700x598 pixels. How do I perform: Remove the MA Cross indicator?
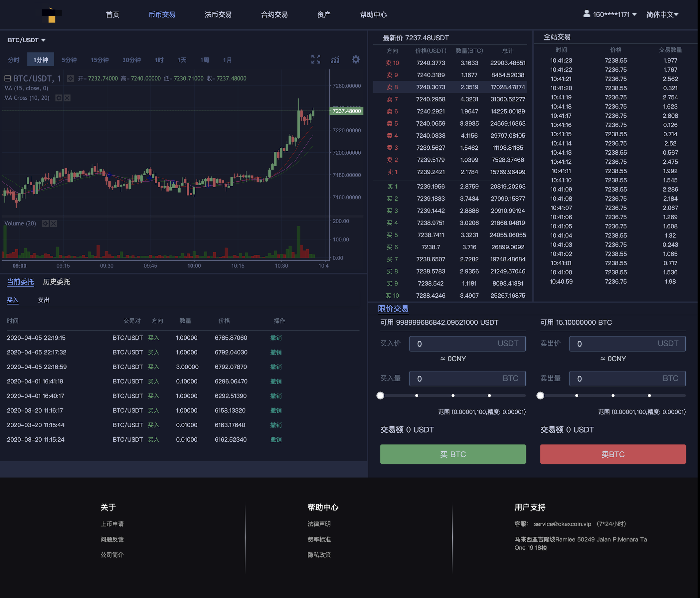(x=67, y=98)
